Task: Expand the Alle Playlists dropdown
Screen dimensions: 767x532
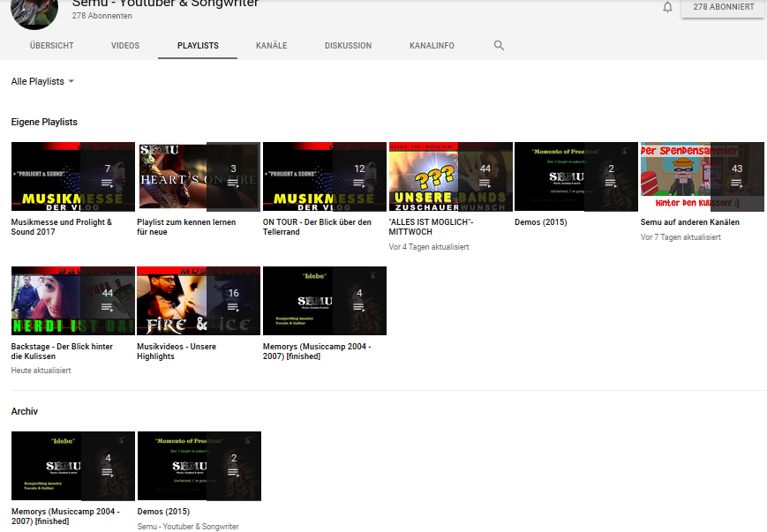Action: (x=42, y=81)
